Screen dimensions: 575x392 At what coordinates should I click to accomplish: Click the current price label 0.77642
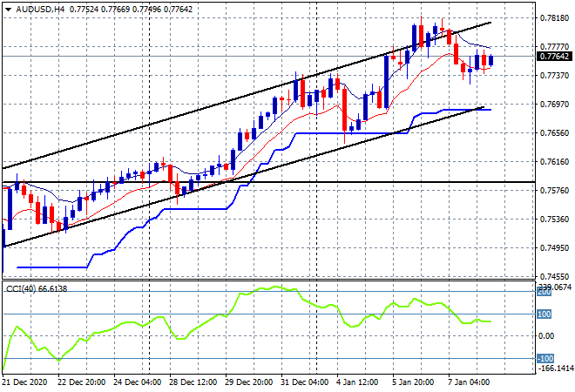point(554,57)
